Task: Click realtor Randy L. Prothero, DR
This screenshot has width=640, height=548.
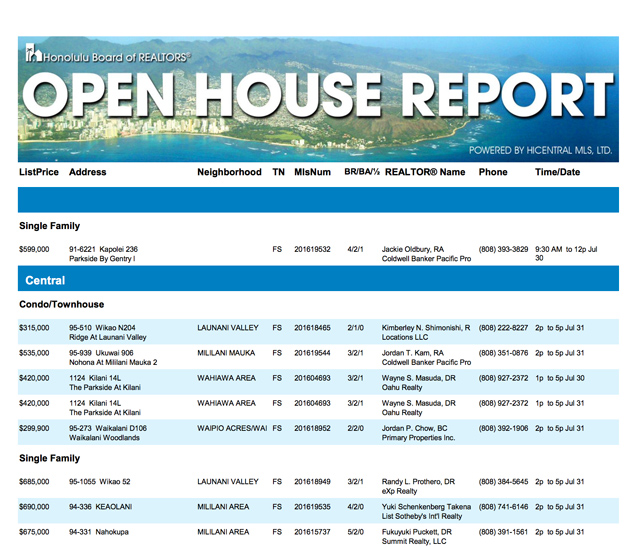Action: [418, 482]
